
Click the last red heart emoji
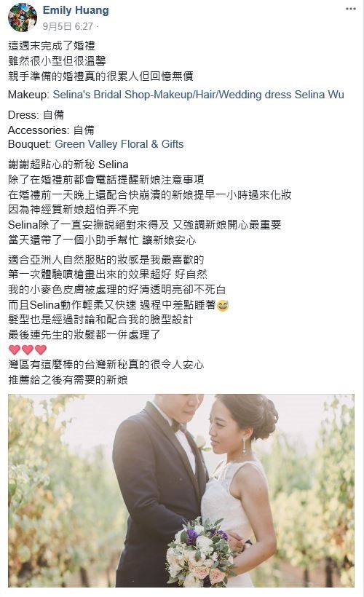(x=40, y=349)
